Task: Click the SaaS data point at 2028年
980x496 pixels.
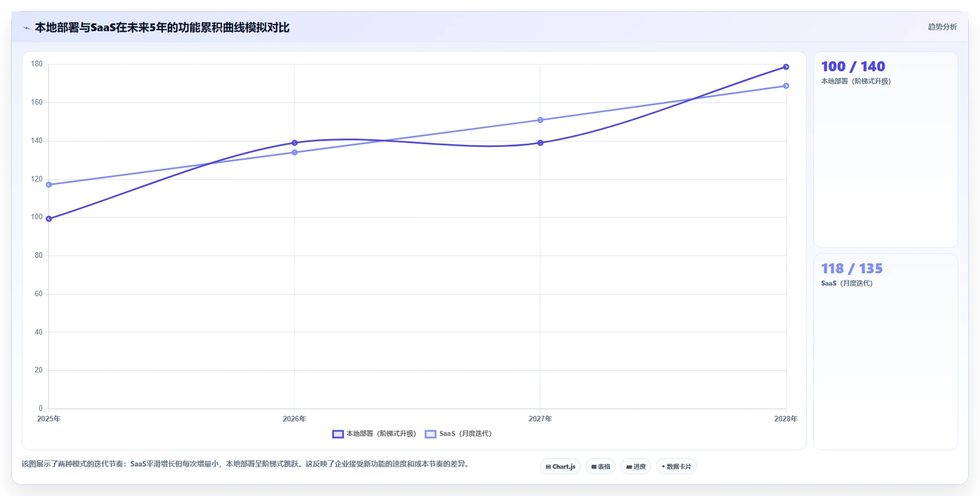Action: (x=786, y=86)
